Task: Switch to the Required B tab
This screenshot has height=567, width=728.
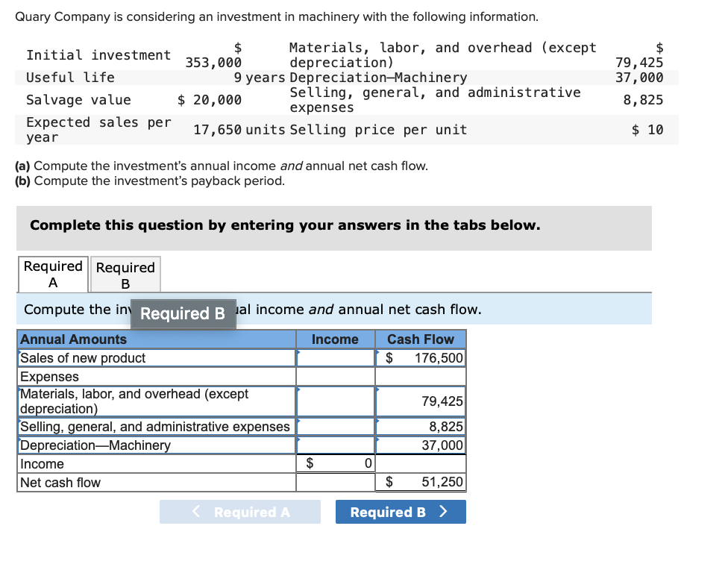Action: click(125, 275)
